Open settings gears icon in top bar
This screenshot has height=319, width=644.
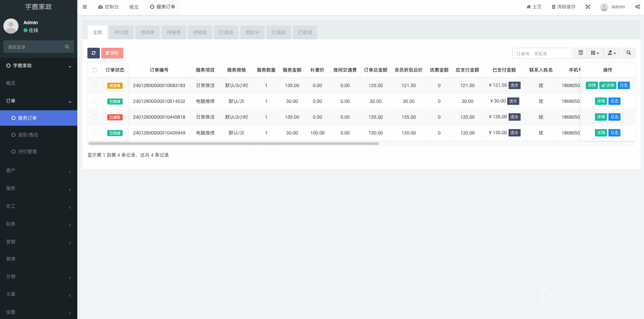click(637, 7)
